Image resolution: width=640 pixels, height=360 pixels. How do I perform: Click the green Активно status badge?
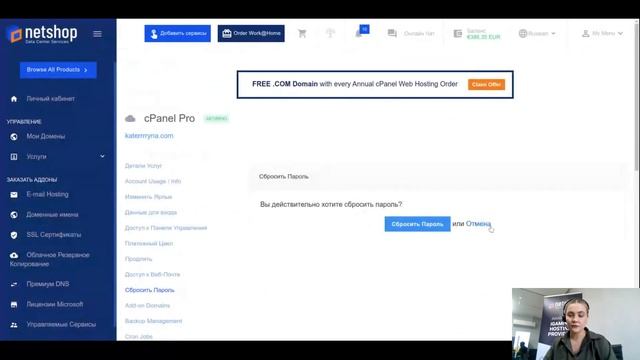[216, 119]
